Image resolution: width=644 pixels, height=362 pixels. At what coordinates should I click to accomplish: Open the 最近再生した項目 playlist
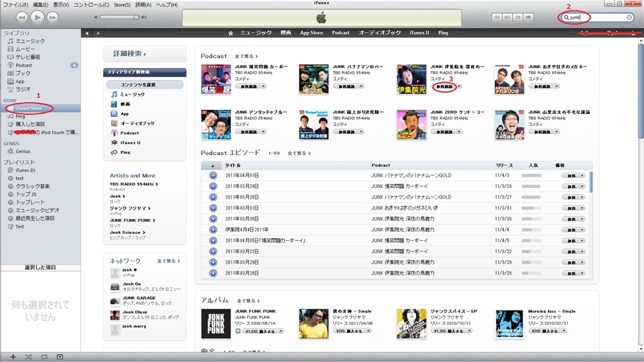pos(35,218)
